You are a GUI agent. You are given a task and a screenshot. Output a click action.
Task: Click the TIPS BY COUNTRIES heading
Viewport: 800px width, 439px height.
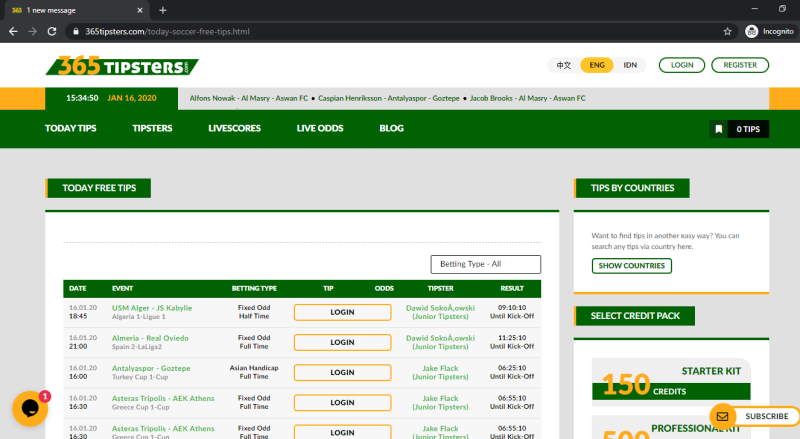632,188
